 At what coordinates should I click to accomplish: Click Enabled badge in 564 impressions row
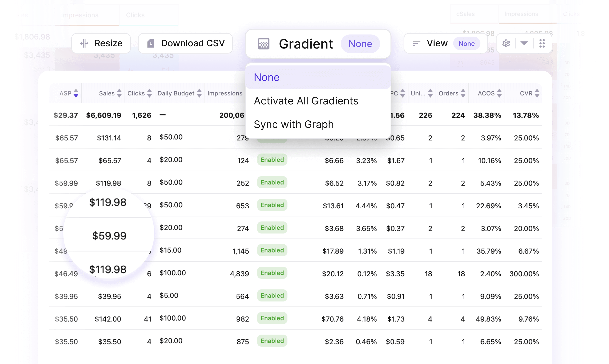[x=272, y=296]
